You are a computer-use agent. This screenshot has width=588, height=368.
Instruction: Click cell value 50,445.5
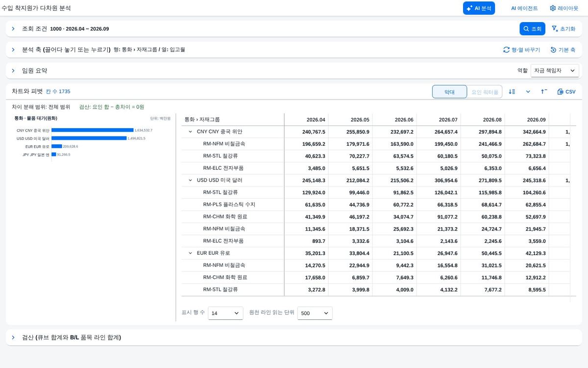[491, 253]
